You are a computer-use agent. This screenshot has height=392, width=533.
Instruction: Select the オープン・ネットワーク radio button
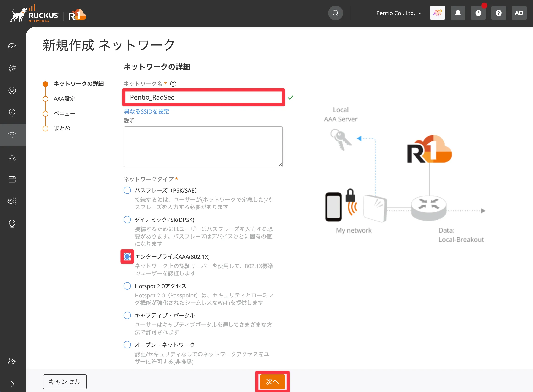127,345
